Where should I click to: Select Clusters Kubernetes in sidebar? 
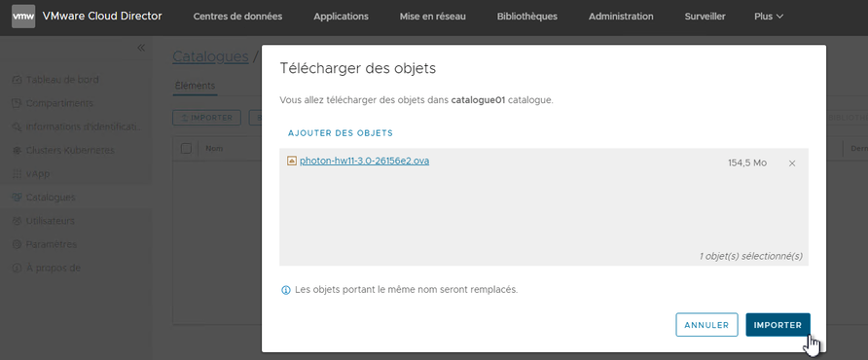[x=70, y=151]
